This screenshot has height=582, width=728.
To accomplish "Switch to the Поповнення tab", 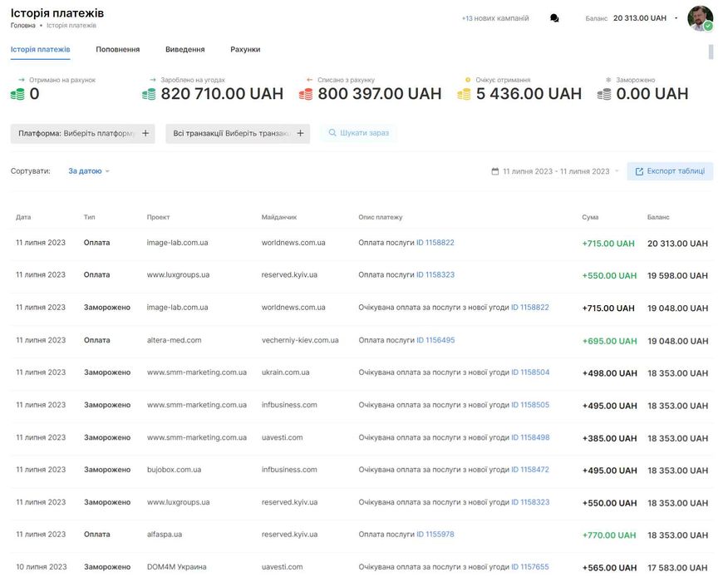I will coord(117,50).
